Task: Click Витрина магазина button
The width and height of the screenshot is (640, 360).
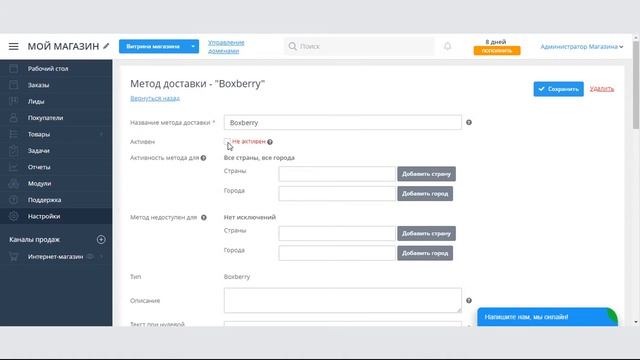Action: click(x=153, y=47)
